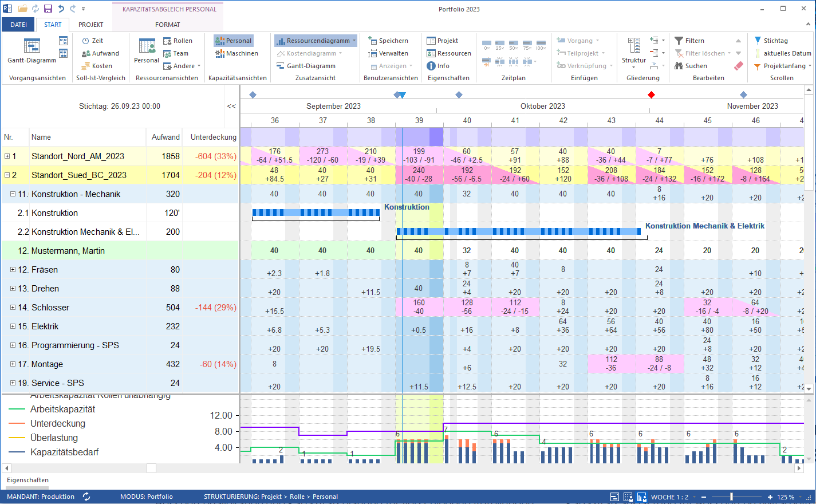Click the zoom slider handle

click(x=731, y=497)
